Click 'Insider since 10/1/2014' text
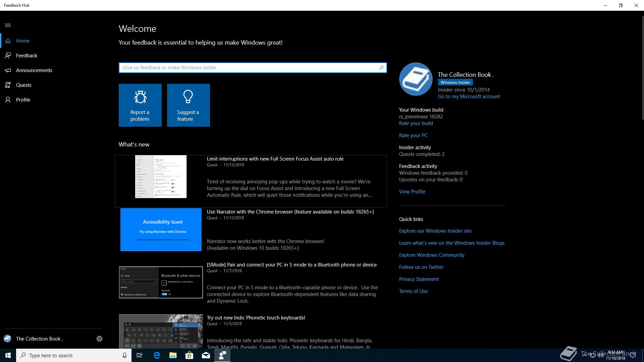The height and width of the screenshot is (362, 644). pos(464,90)
